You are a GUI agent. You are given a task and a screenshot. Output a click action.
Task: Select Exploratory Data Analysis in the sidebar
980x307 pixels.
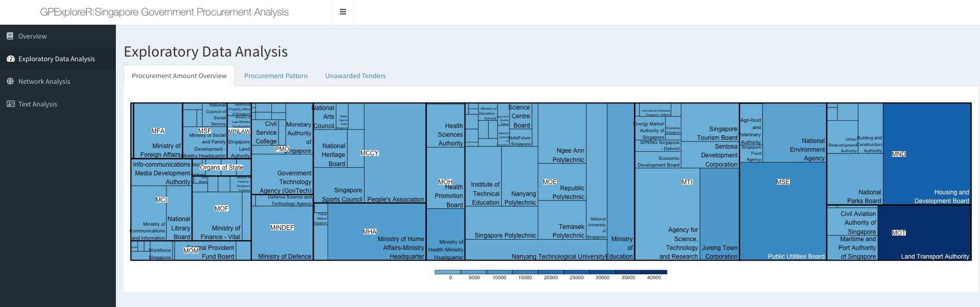[x=58, y=59]
